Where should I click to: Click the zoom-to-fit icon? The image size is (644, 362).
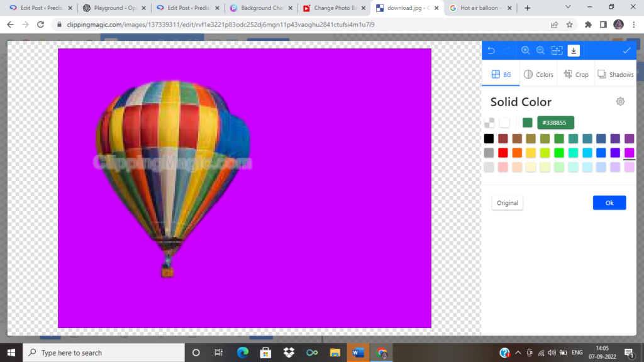(x=557, y=50)
